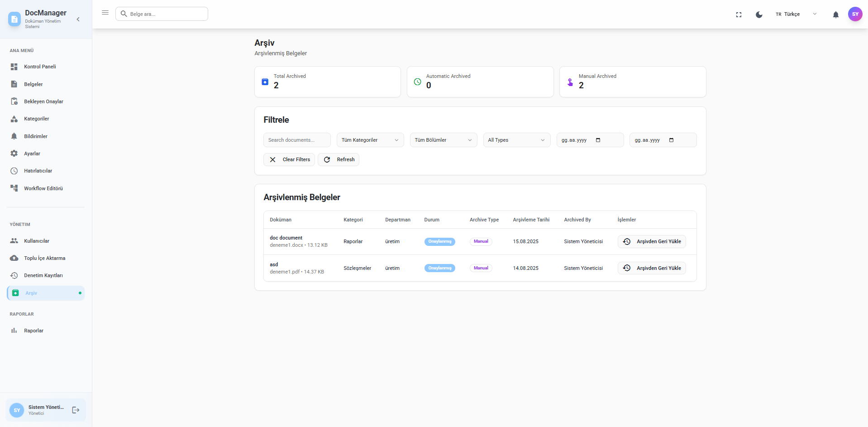868x427 pixels.
Task: Click the DocManager logo icon
Action: pyautogui.click(x=14, y=19)
